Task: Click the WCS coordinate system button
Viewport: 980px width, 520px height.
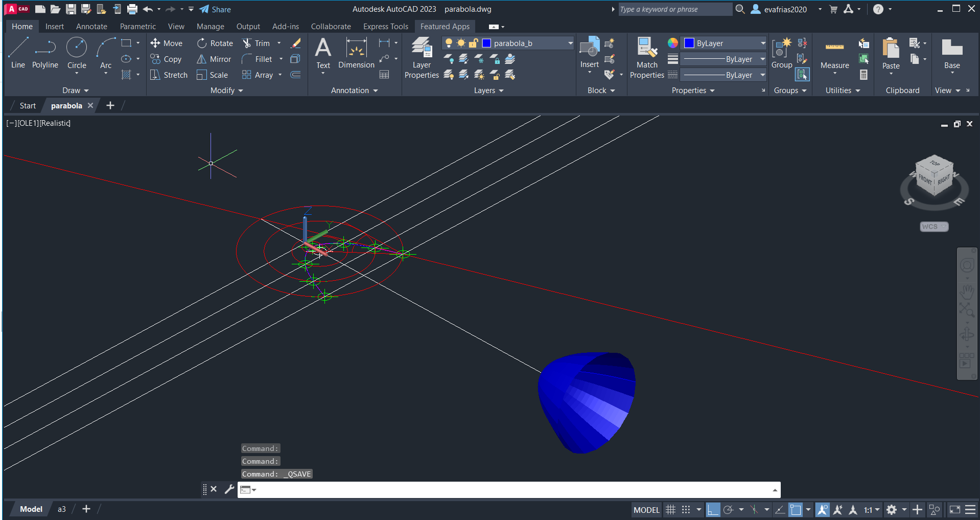Action: click(934, 227)
